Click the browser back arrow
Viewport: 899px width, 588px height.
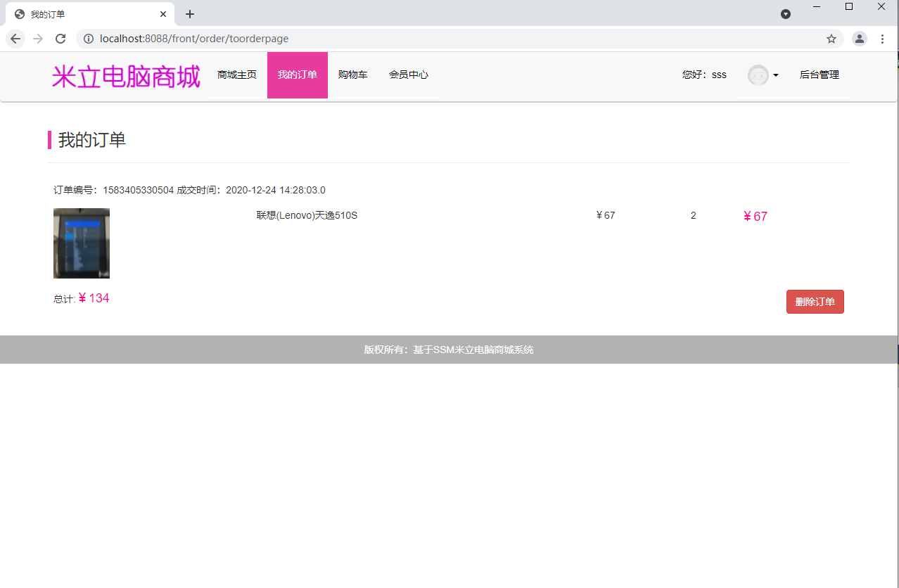(x=15, y=39)
